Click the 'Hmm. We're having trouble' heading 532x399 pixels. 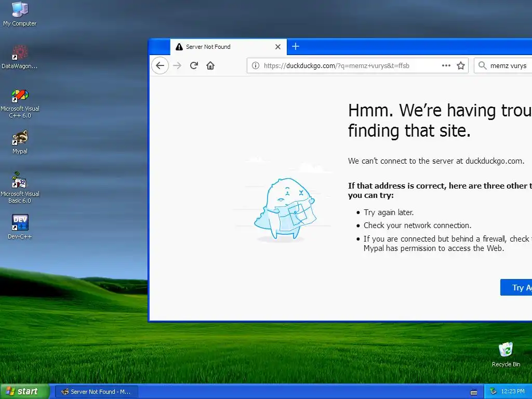click(440, 121)
